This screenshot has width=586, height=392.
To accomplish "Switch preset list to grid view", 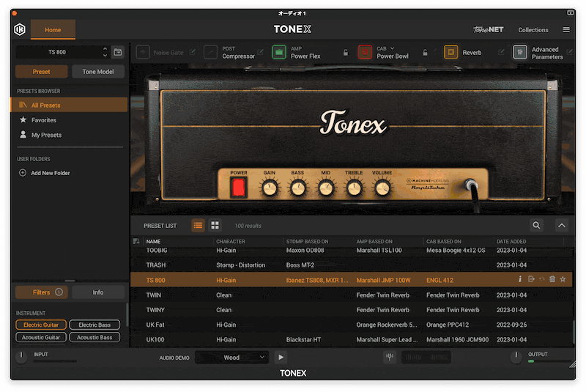I will [215, 226].
